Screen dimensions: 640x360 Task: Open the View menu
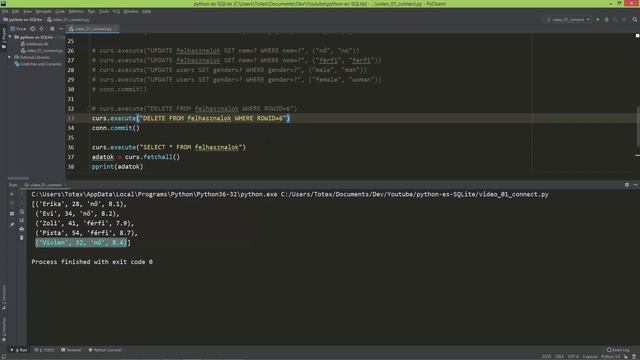(27, 11)
